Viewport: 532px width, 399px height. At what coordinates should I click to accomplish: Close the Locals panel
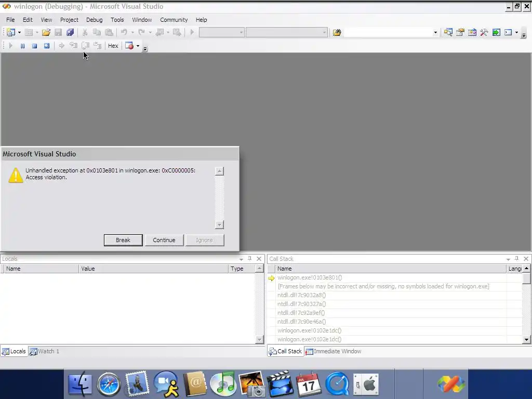(259, 259)
